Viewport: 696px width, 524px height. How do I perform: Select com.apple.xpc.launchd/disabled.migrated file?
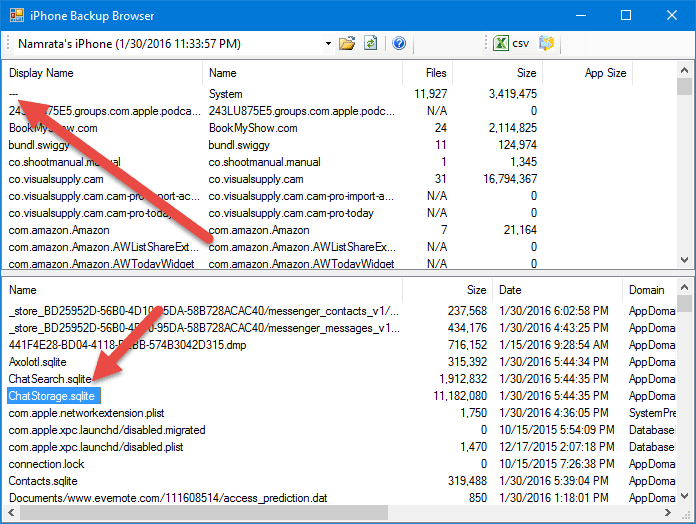coord(107,430)
